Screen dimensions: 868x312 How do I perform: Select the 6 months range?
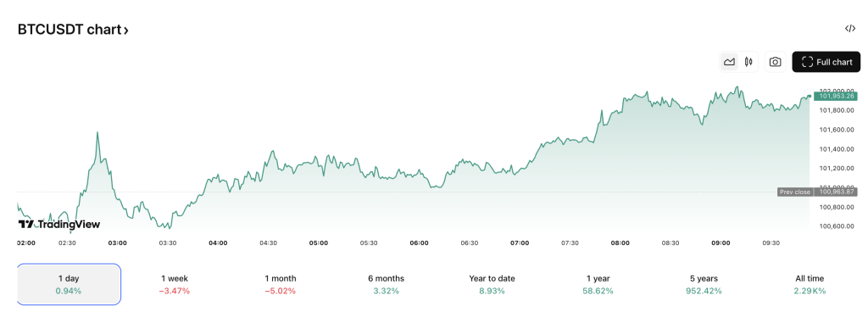[x=386, y=284]
